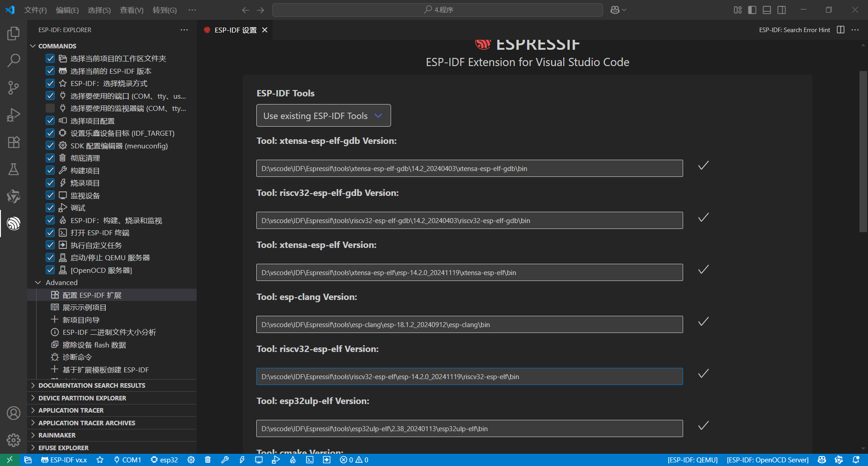The image size is (868, 466).
Task: Open monitor with the screen icon in status bar
Action: 259,460
